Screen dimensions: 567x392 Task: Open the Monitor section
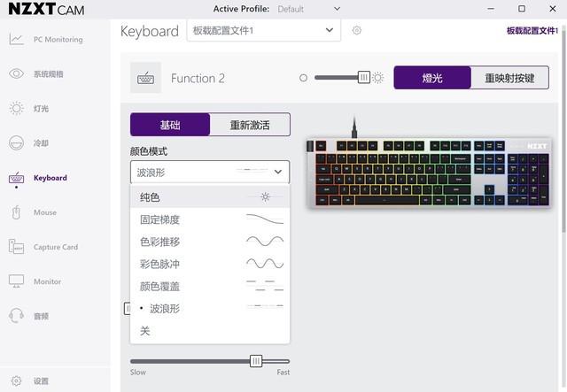(x=47, y=281)
